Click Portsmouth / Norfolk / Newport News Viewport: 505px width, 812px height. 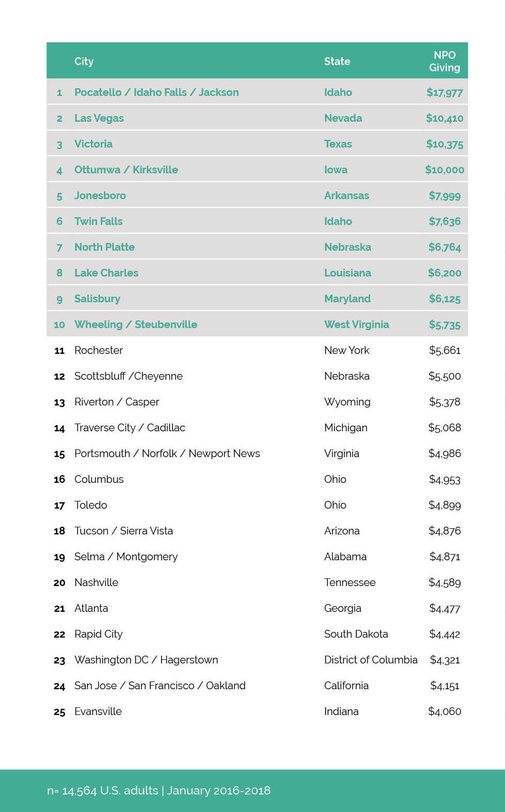(167, 453)
